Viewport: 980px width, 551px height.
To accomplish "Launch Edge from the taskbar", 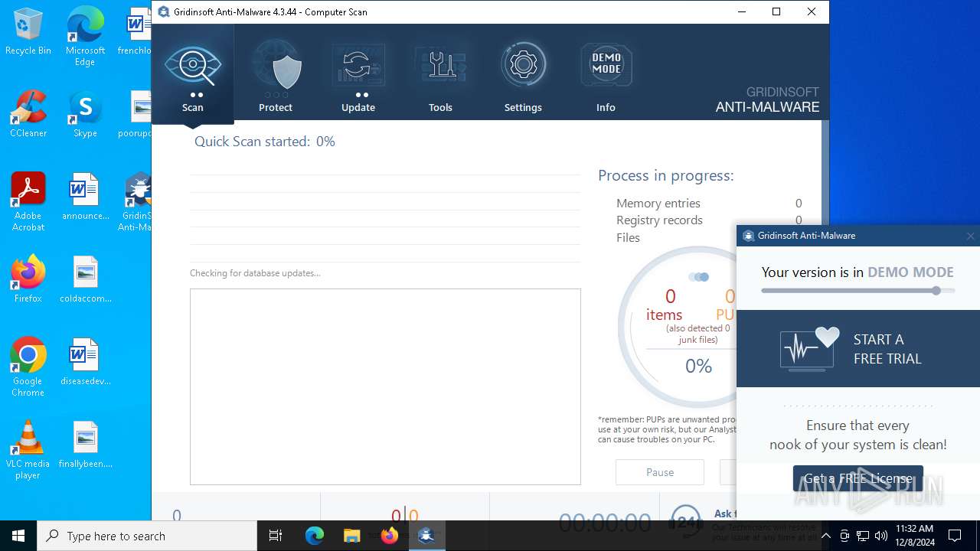I will [315, 536].
